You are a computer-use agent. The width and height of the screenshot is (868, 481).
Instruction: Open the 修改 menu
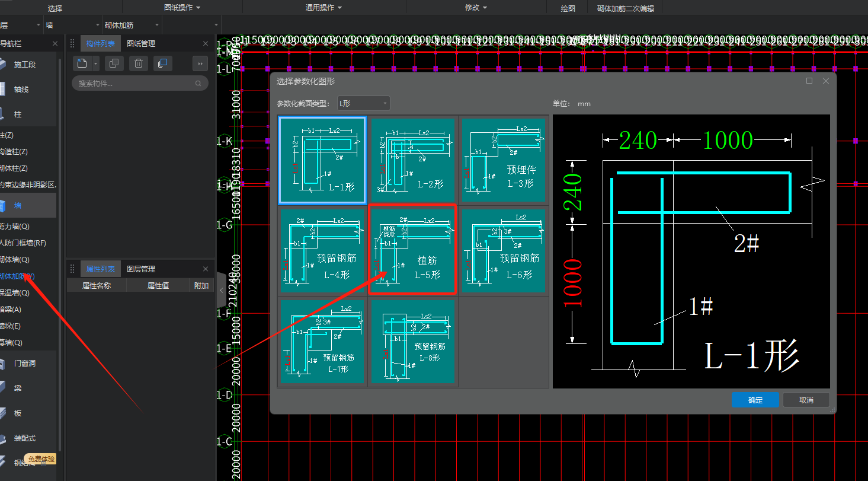click(476, 8)
